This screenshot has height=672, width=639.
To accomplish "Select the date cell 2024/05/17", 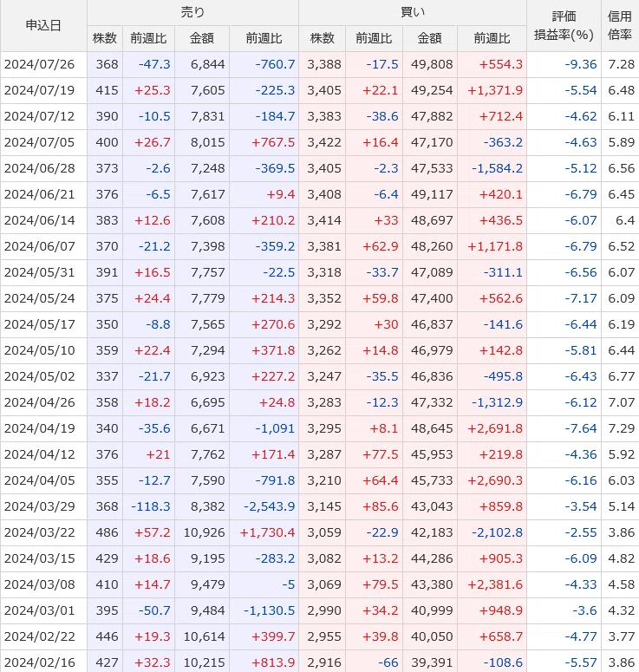I will pos(43,325).
